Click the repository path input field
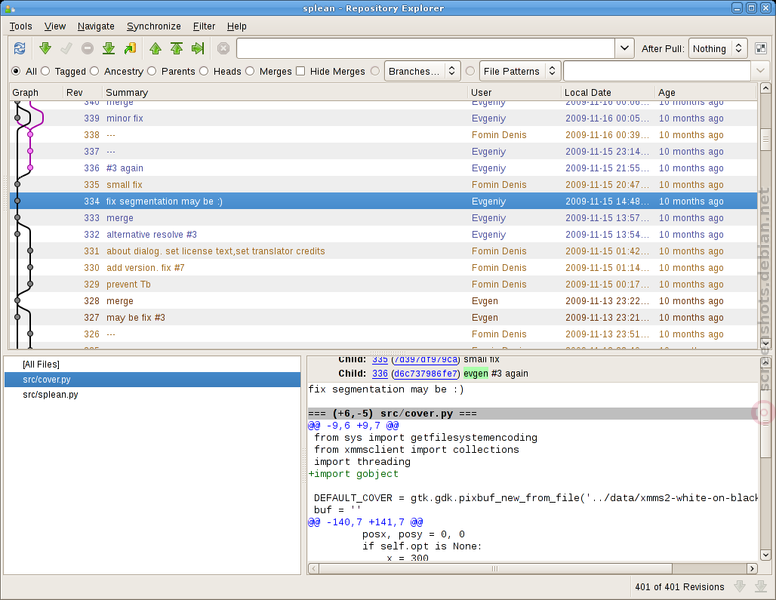Screen dimensions: 776x600 click(x=426, y=48)
